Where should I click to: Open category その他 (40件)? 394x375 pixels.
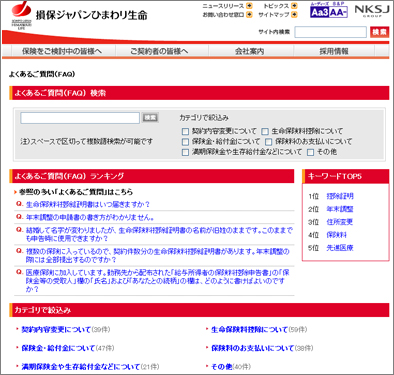pyautogui.click(x=221, y=367)
